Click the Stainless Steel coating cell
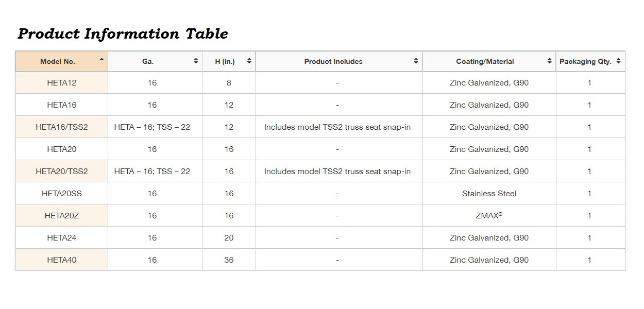Screen dimensions: 644x309 [x=489, y=194]
